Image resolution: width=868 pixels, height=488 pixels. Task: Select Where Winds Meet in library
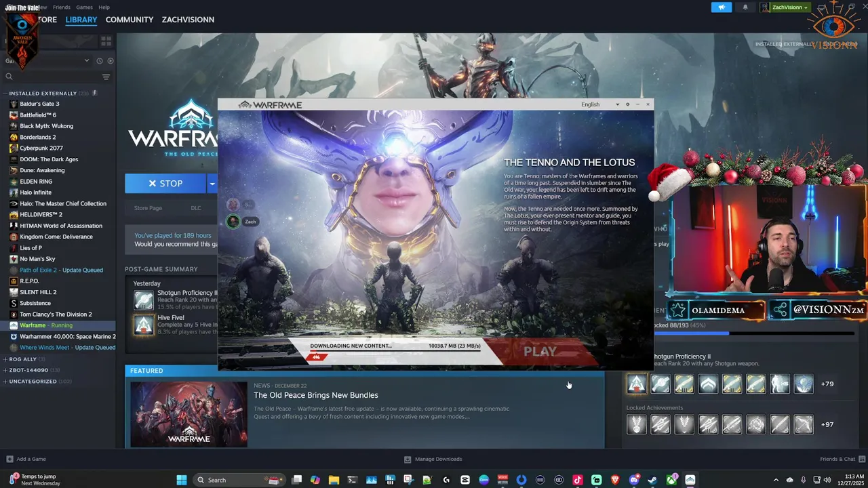pos(67,348)
